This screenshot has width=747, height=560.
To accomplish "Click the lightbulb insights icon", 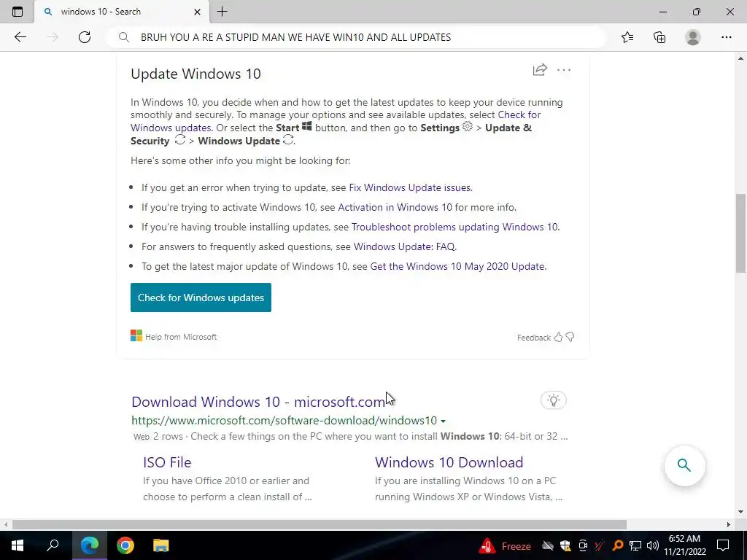I will click(553, 400).
